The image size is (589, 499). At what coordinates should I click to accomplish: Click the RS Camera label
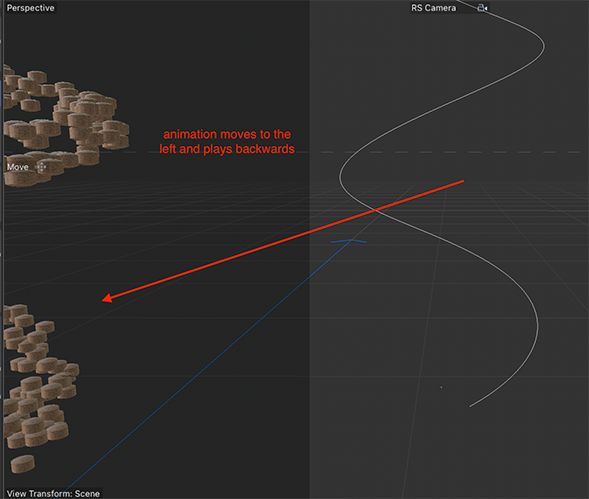433,8
